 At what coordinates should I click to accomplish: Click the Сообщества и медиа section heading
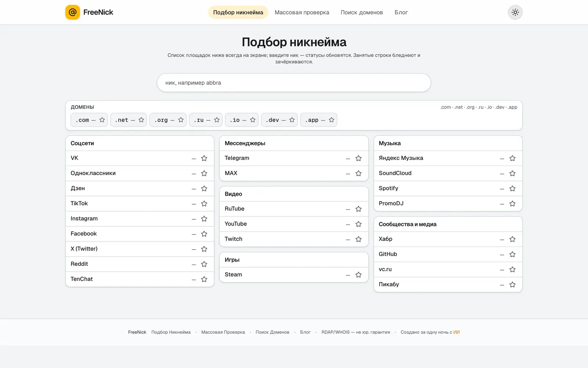click(408, 224)
